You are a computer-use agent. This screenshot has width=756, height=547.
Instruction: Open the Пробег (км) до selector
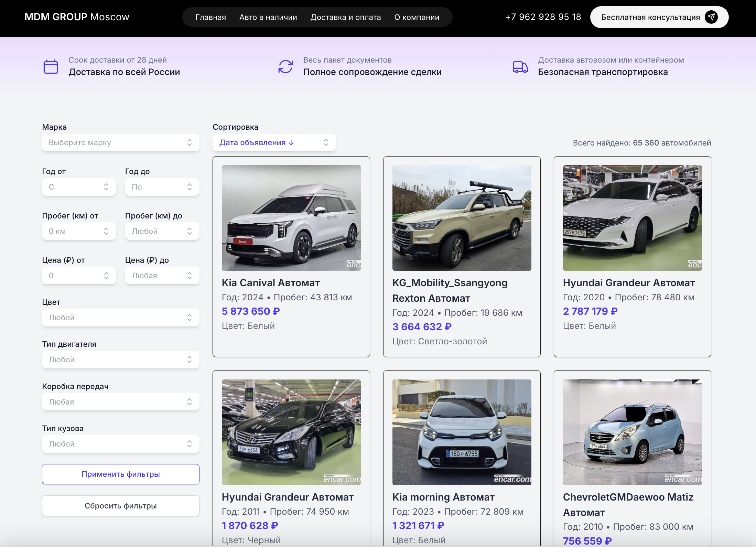(162, 231)
